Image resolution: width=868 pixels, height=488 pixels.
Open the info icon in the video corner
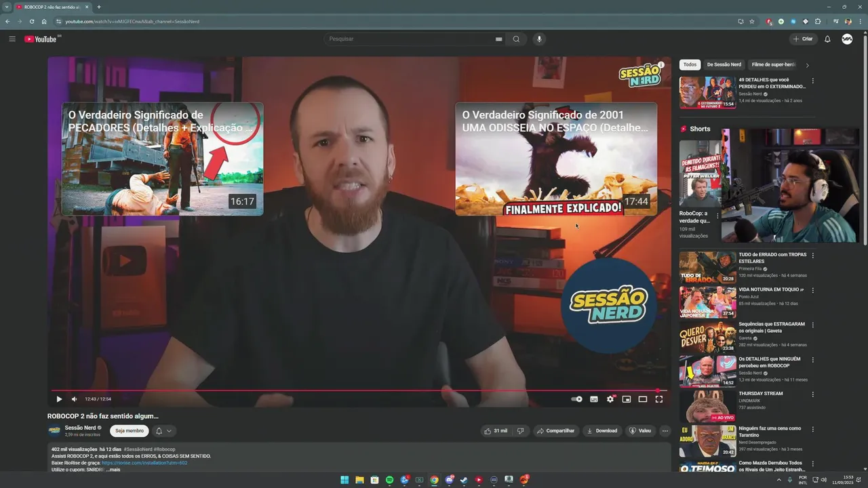pyautogui.click(x=661, y=65)
